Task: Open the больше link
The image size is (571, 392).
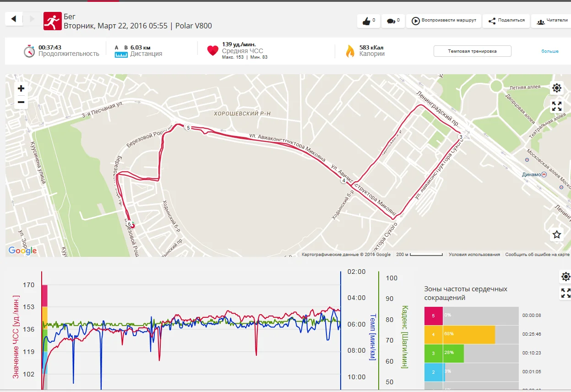Action: 550,51
